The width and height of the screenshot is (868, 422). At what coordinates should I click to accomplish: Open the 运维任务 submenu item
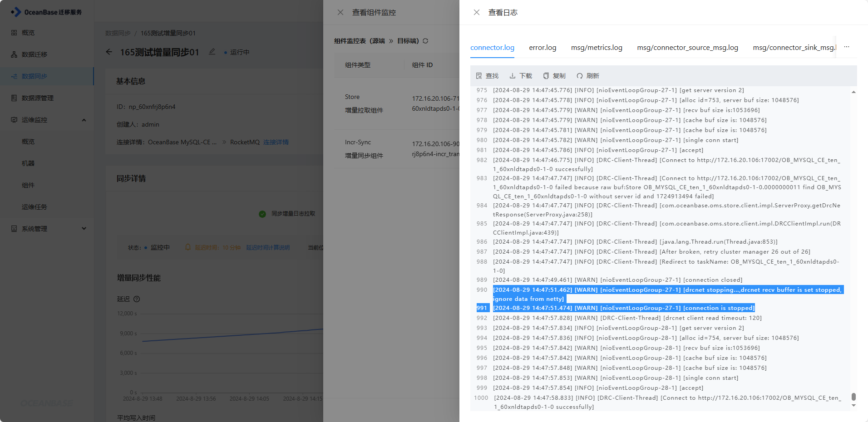[x=35, y=207]
